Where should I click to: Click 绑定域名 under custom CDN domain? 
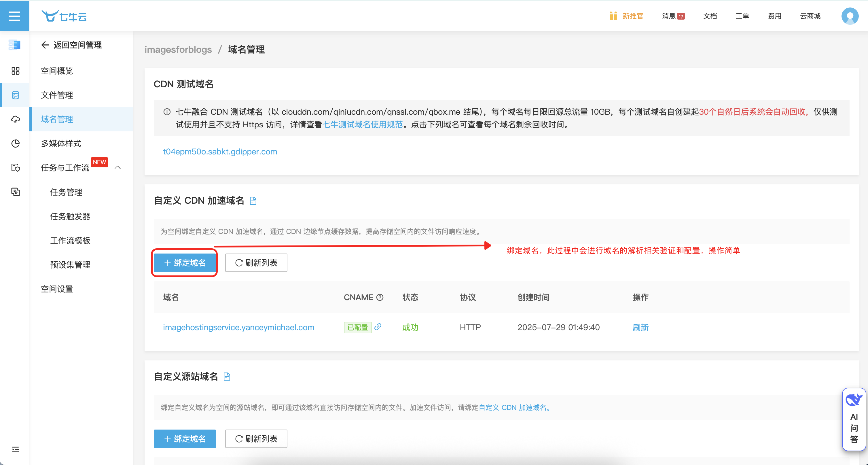pos(185,263)
